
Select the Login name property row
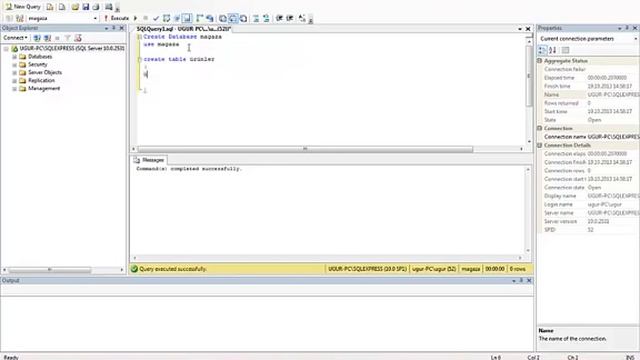coord(591,204)
